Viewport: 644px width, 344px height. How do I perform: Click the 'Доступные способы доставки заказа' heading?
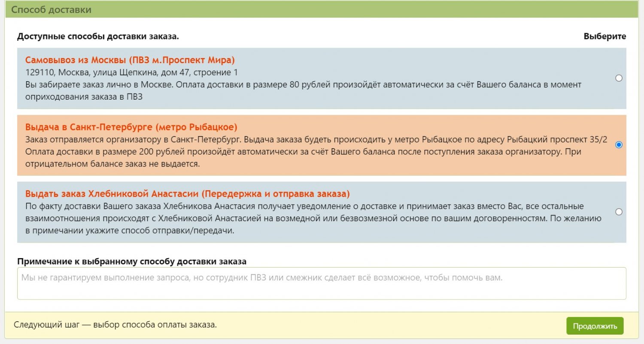98,37
